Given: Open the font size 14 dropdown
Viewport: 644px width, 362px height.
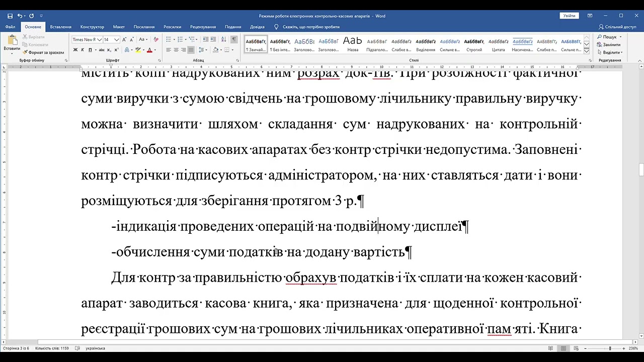Looking at the screenshot, I should click(x=117, y=40).
